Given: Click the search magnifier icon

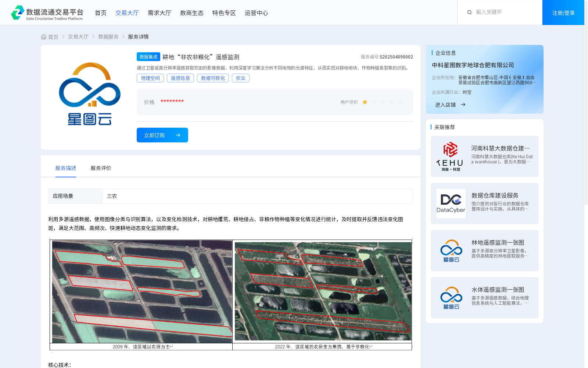Looking at the screenshot, I should pos(469,13).
